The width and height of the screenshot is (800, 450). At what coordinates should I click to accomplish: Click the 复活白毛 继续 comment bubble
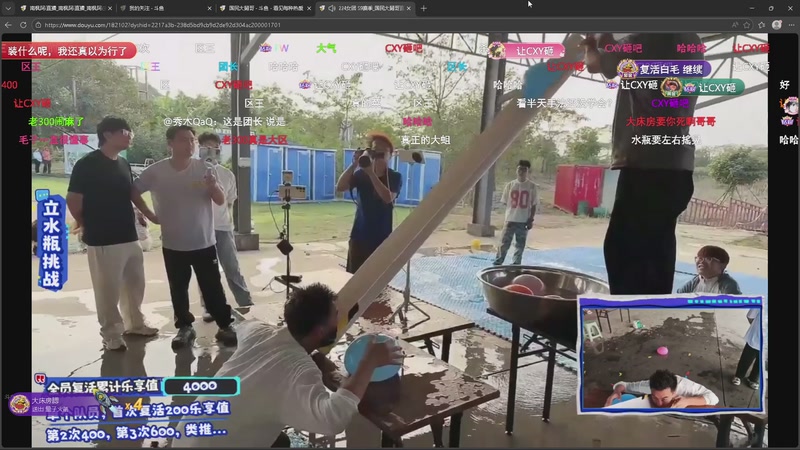664,69
